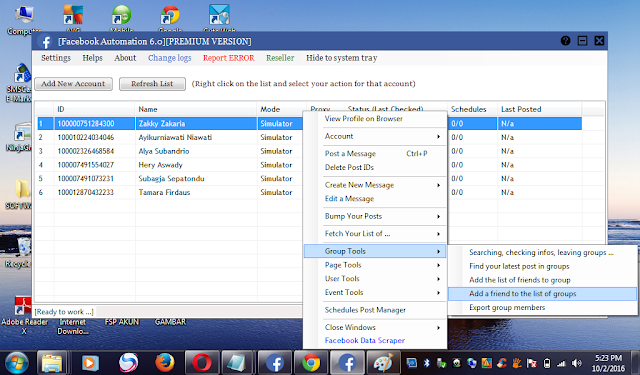Click the first Facebook app icon in taskbar

(275, 363)
